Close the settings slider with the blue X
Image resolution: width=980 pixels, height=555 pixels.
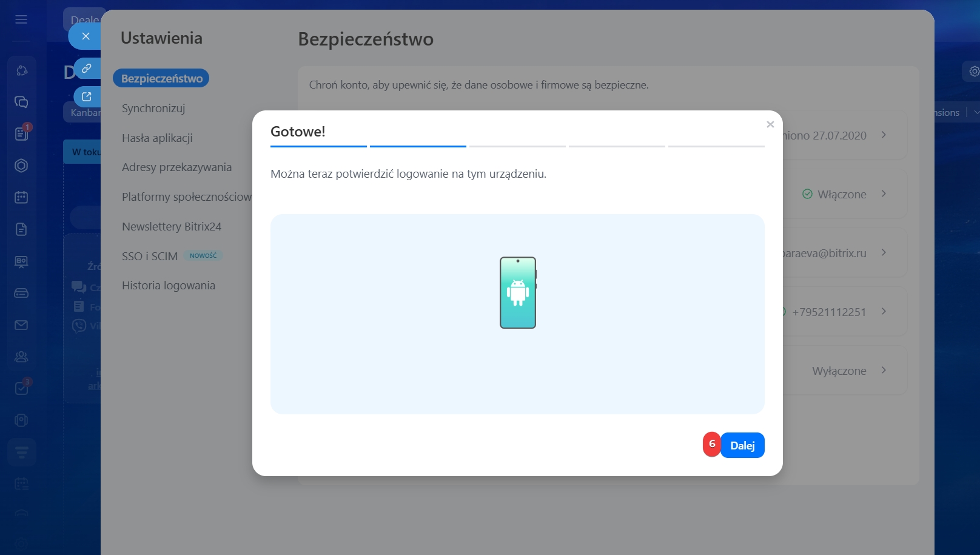[86, 36]
